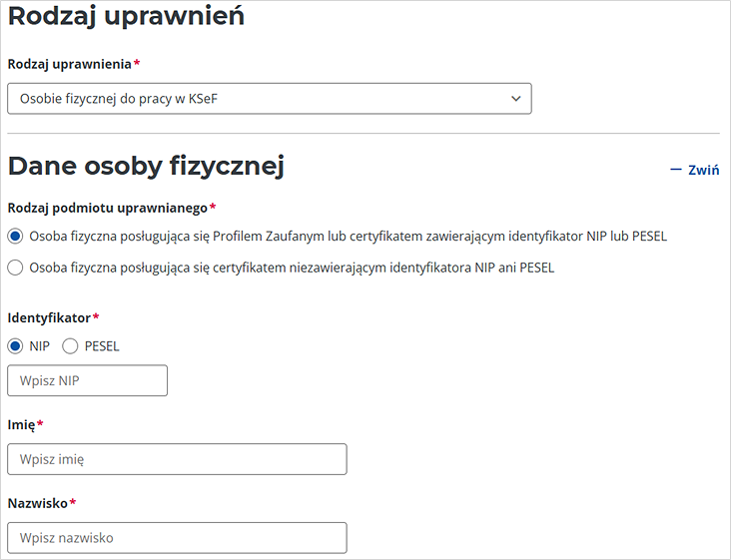Open the Rodzaj uprawnienia combo box

(269, 99)
